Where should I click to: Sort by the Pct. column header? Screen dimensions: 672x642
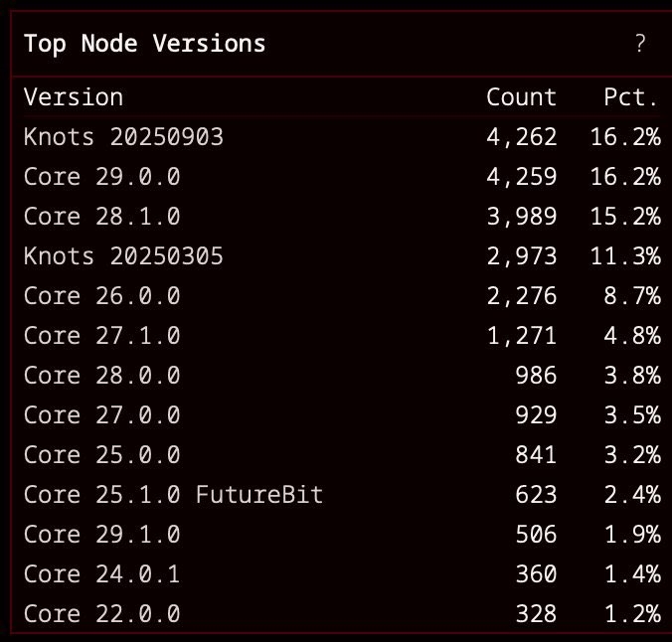click(631, 97)
